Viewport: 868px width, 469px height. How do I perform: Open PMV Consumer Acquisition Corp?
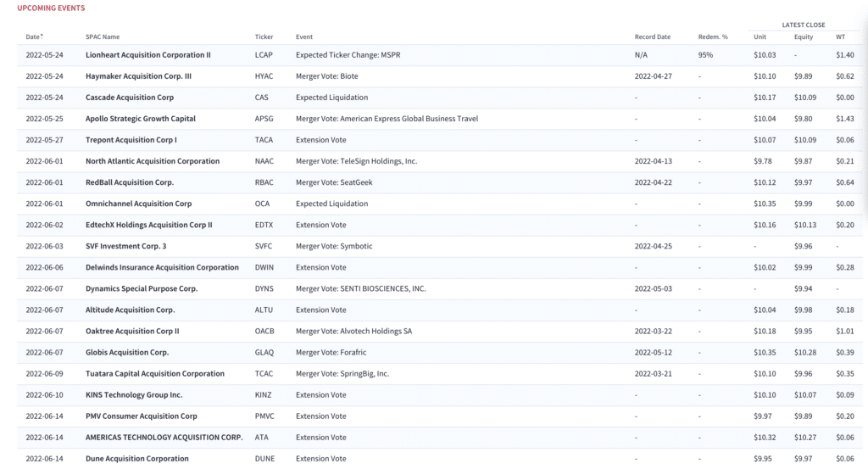[142, 416]
